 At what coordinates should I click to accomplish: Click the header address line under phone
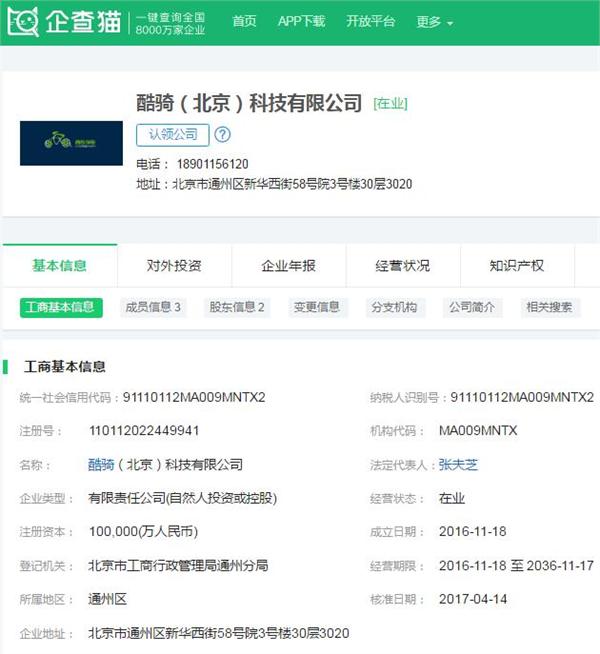tap(274, 184)
